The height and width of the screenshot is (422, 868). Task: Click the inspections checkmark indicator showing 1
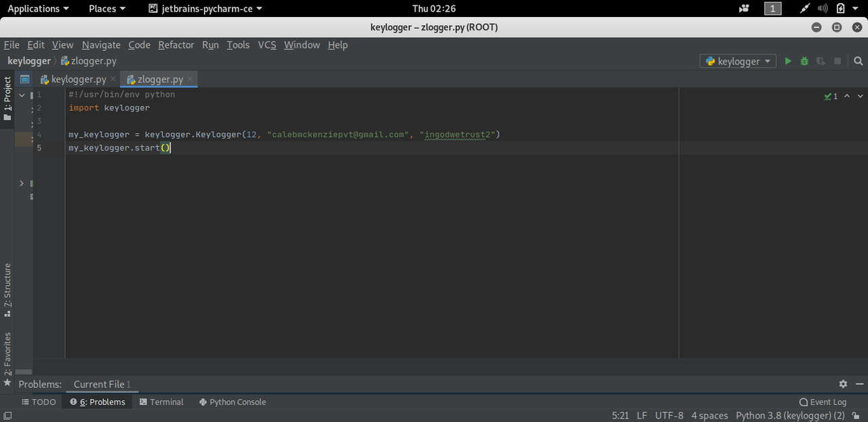[831, 96]
